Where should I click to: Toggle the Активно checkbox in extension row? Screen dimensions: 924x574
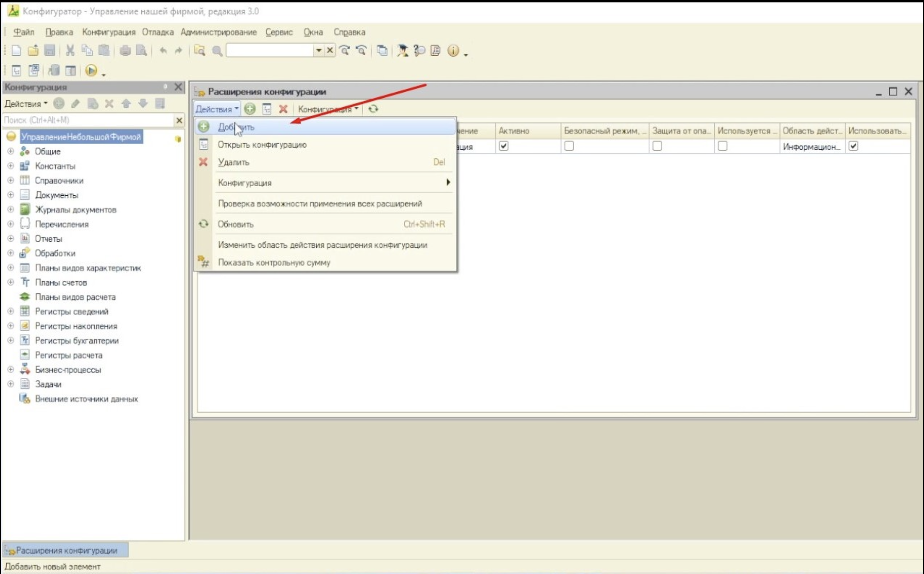coord(503,146)
